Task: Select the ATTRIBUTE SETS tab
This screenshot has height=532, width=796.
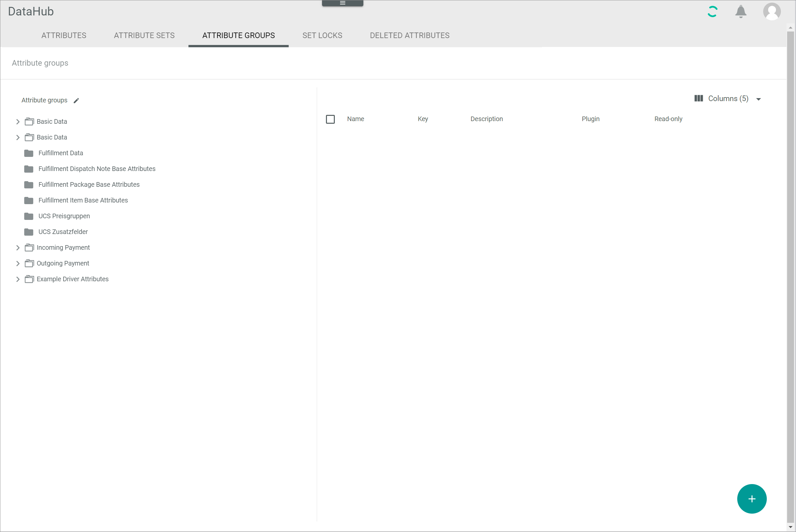Action: [x=144, y=35]
